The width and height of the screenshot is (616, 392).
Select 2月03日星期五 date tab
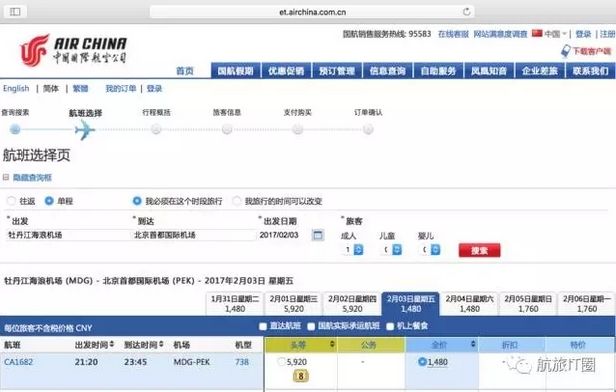pyautogui.click(x=411, y=304)
